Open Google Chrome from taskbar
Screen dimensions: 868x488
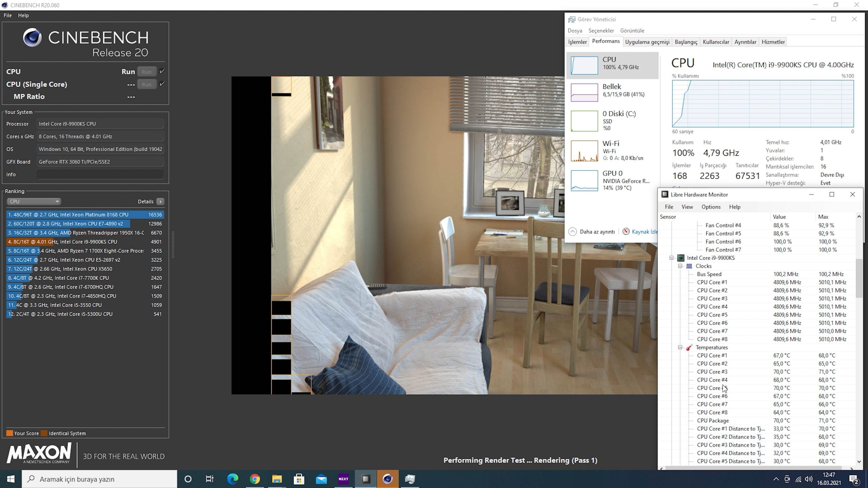[x=255, y=479]
